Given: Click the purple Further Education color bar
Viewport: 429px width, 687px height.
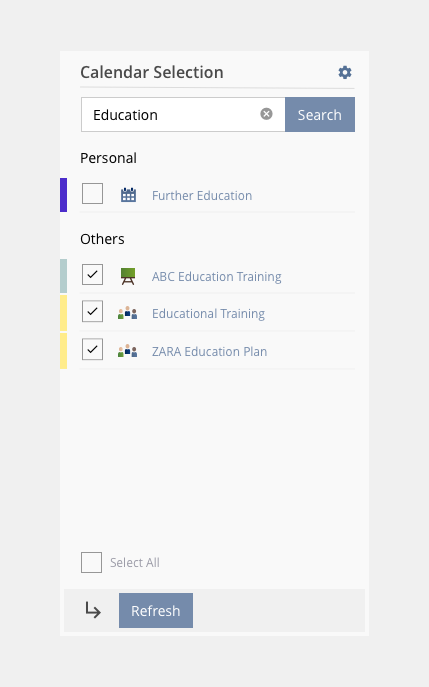Looking at the screenshot, I should [64, 195].
